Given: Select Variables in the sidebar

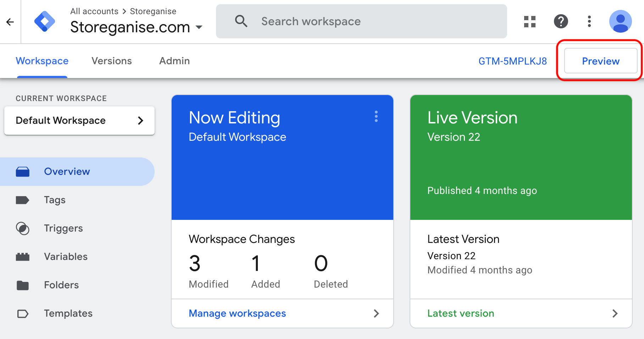Looking at the screenshot, I should click(66, 257).
